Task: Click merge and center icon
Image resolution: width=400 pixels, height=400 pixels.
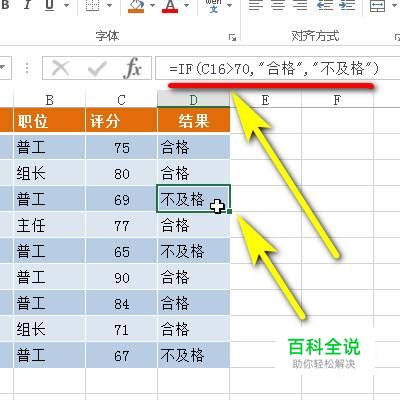Action: point(378,5)
